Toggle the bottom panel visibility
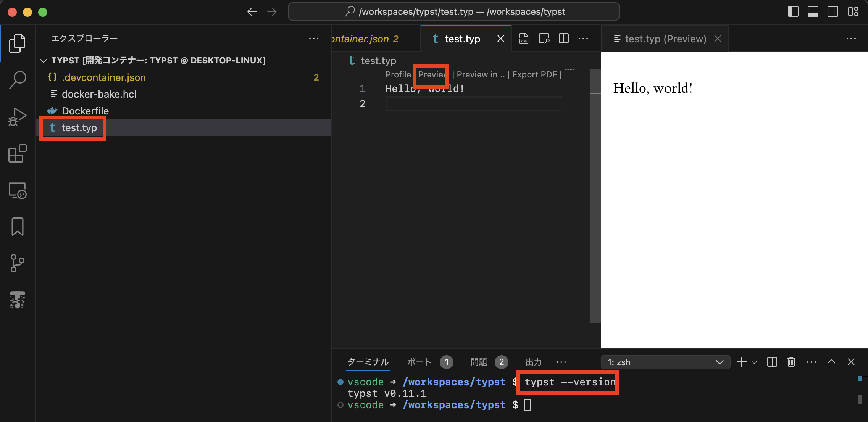The height and width of the screenshot is (422, 868). [x=812, y=11]
